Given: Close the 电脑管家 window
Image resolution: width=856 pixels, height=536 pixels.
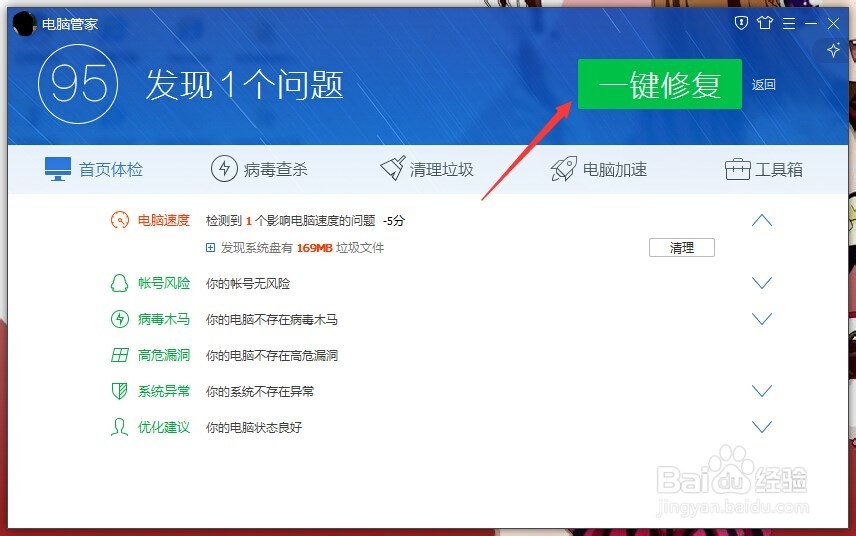Looking at the screenshot, I should coord(833,23).
